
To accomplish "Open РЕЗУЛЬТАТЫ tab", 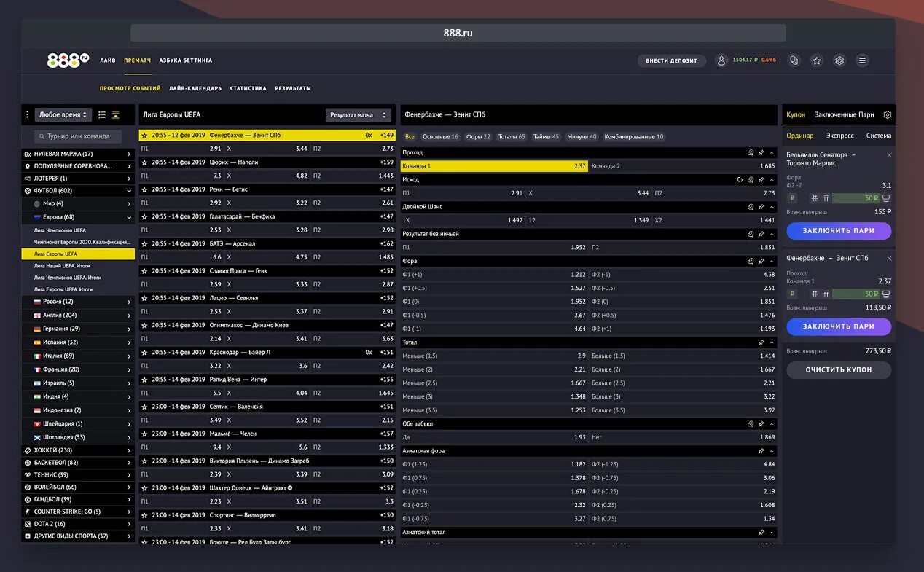I will (293, 88).
